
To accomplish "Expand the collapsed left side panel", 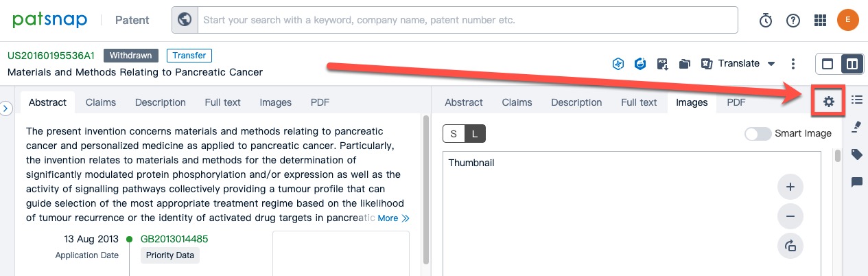I will [5, 108].
